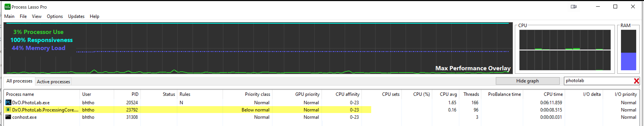Open the View menu
This screenshot has height=126, width=644.
pos(37,16)
